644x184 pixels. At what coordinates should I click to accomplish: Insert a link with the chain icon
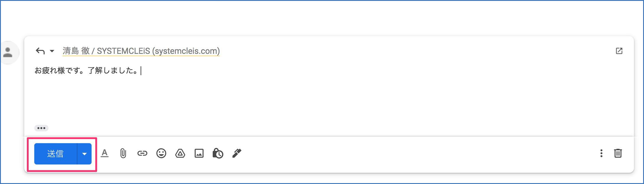pos(142,153)
